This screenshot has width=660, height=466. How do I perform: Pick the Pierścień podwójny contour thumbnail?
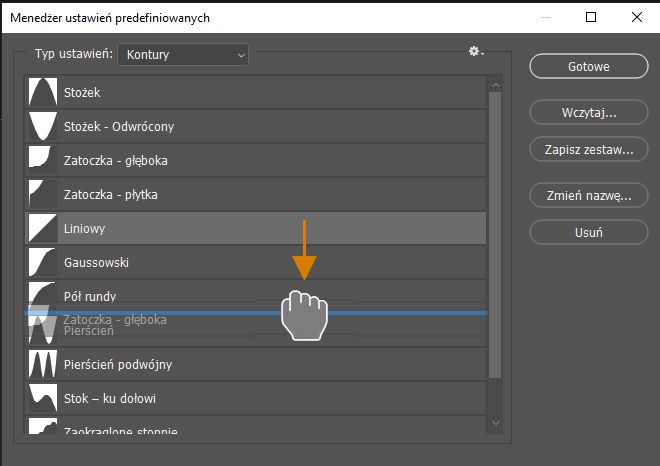coord(43,364)
